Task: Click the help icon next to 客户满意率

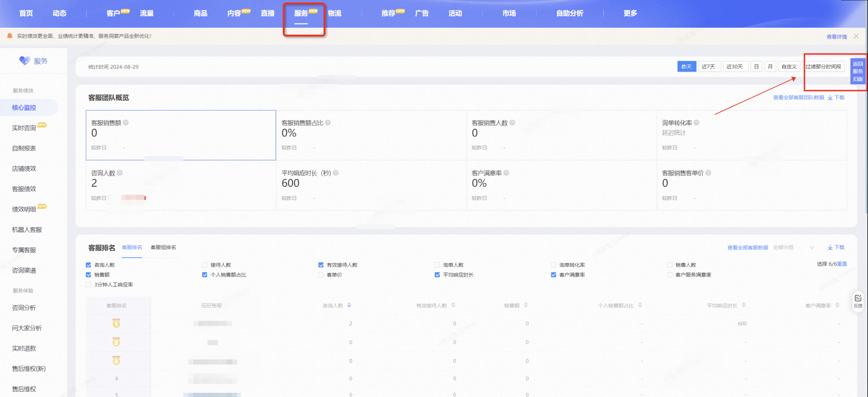Action: pyautogui.click(x=506, y=173)
